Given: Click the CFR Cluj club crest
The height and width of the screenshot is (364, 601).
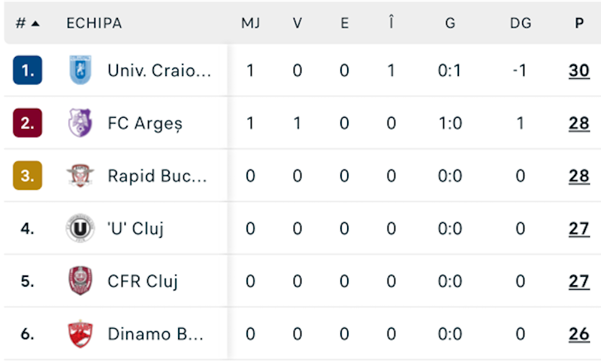Looking at the screenshot, I should click(80, 281).
